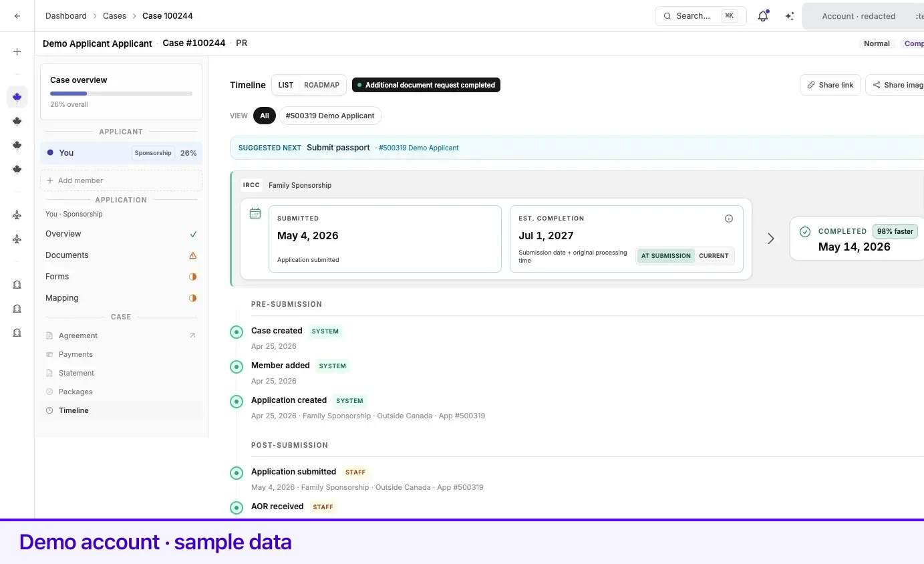This screenshot has height=564, width=924.
Task: Click the 26% overall text
Action: coord(69,104)
